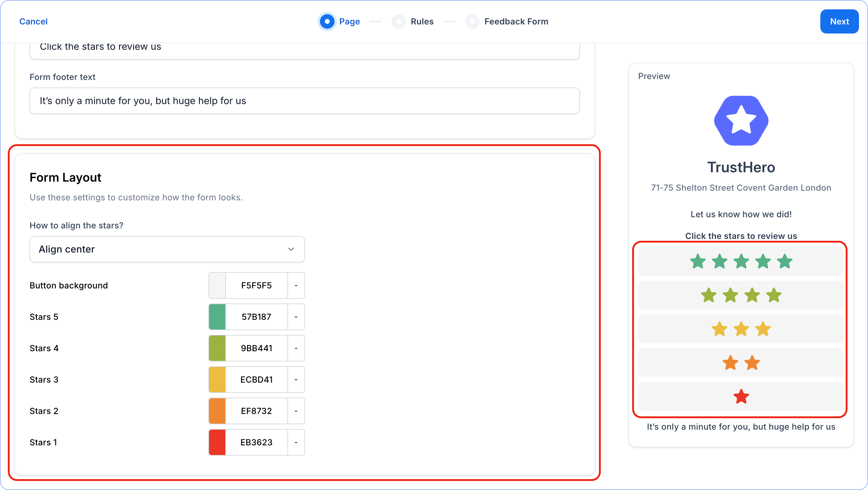Edit the Stars 3 hex code ECBD41
The height and width of the screenshot is (490, 868).
(256, 380)
